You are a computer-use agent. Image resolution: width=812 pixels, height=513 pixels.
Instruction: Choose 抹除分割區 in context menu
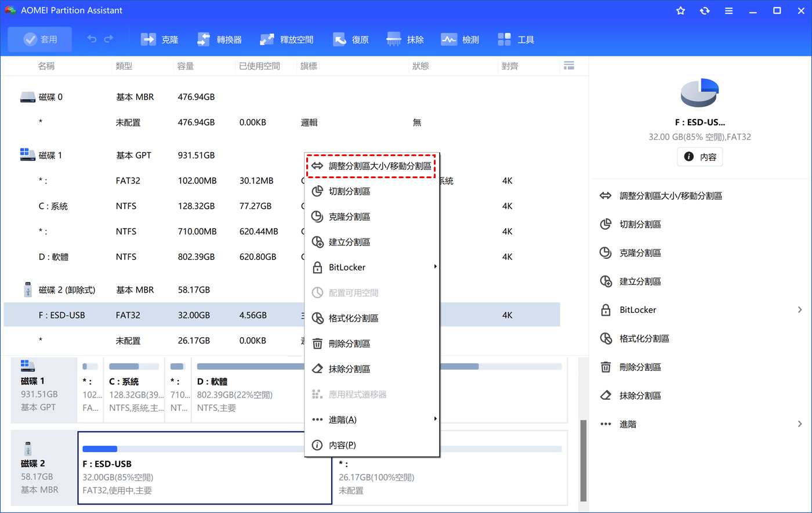(x=371, y=369)
